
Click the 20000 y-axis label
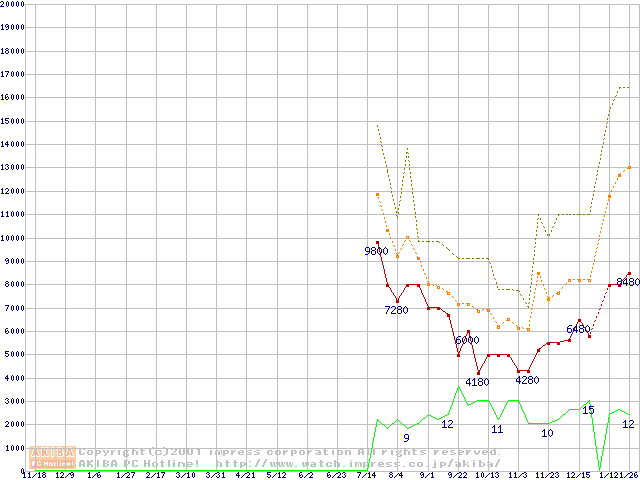coord(12,5)
